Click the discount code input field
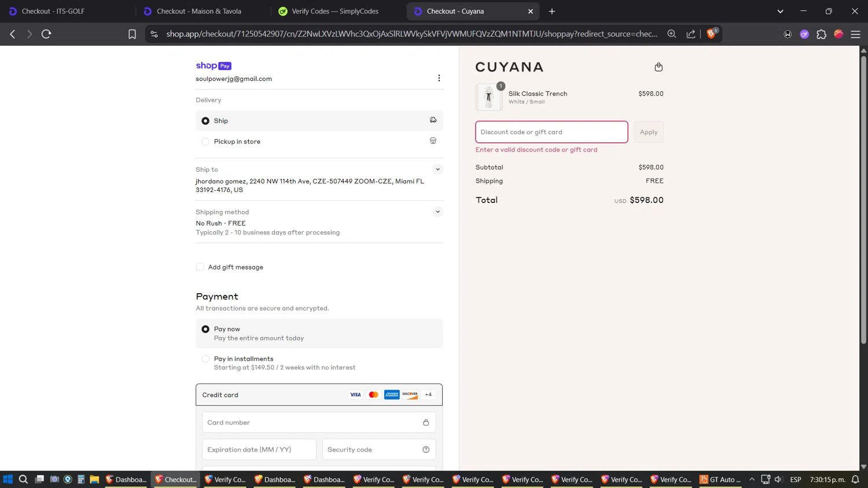The width and height of the screenshot is (868, 488). pyautogui.click(x=551, y=132)
